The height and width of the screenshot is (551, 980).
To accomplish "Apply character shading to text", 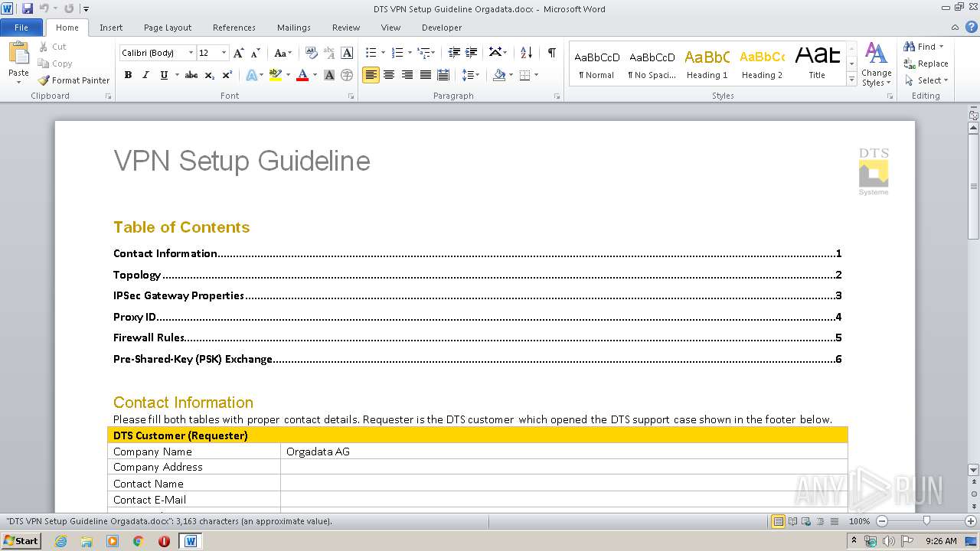I will pos(329,75).
